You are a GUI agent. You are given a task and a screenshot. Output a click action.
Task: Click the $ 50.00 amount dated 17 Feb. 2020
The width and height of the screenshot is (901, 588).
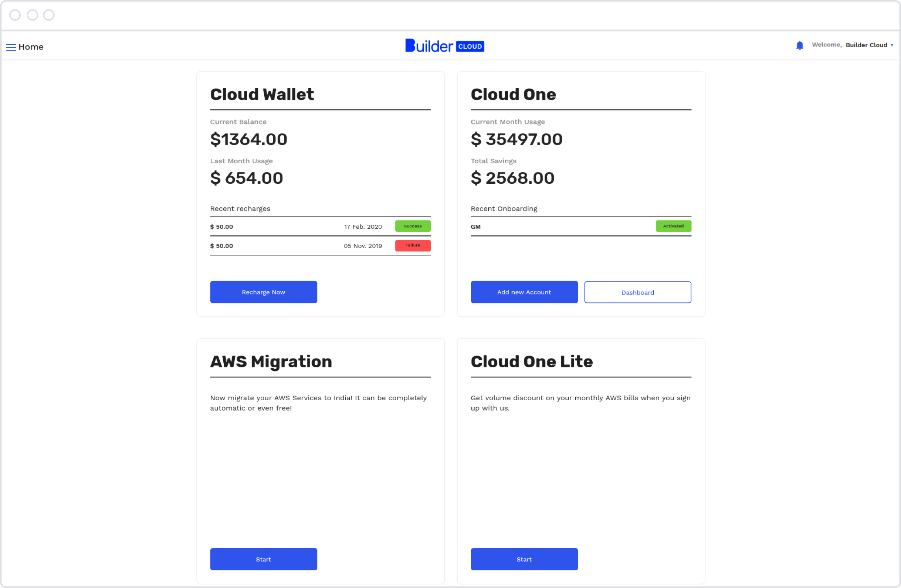[x=222, y=227]
